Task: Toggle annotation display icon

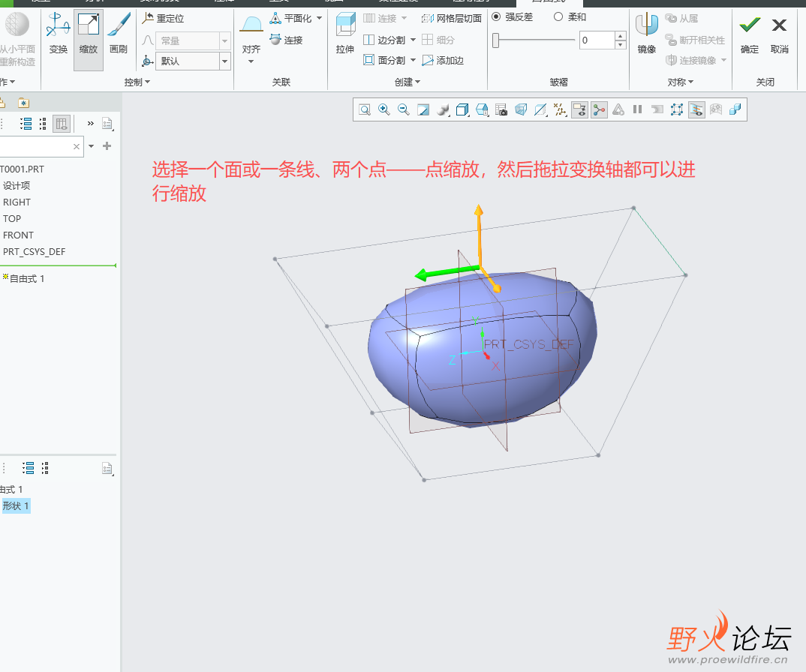Action: click(579, 109)
